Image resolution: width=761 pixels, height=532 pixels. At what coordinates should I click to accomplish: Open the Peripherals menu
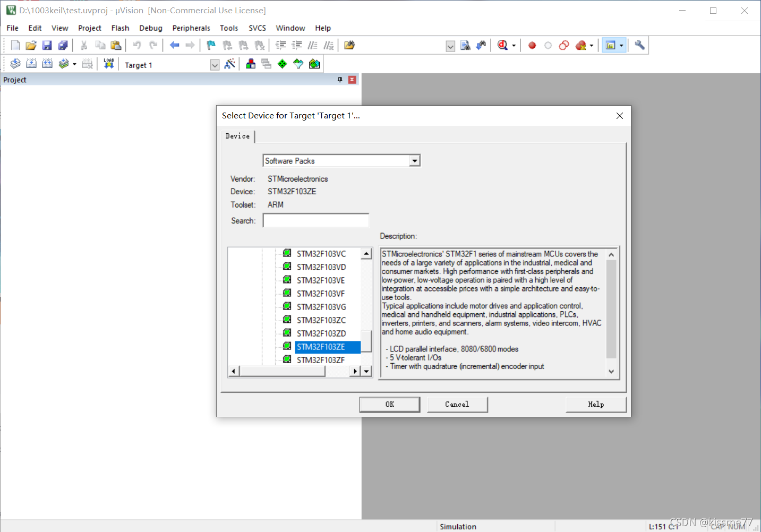(191, 28)
